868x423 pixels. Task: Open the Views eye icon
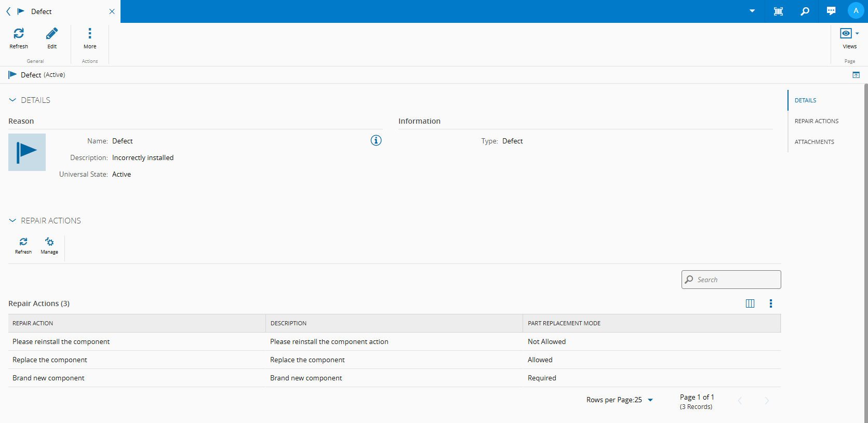[x=846, y=34]
